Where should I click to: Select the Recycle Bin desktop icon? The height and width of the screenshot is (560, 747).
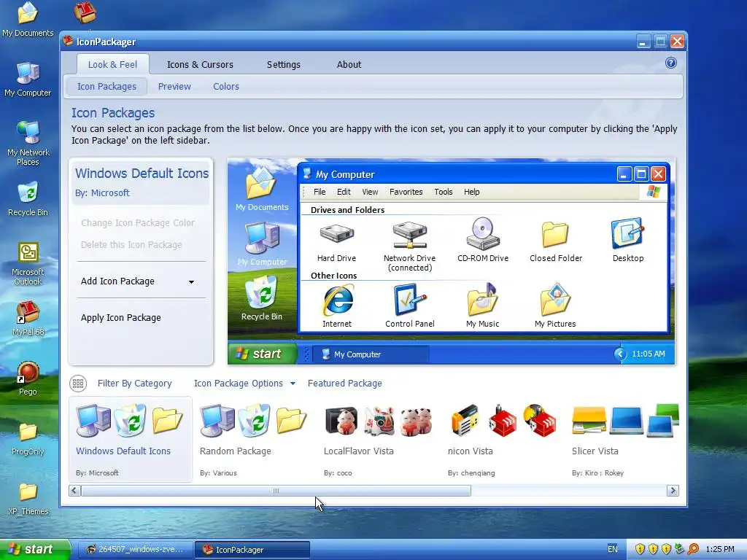tap(28, 199)
